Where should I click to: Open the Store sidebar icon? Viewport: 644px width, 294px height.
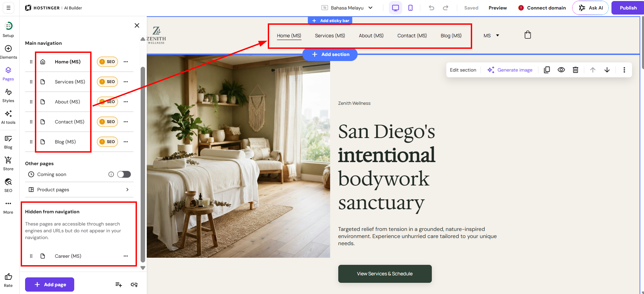click(8, 163)
